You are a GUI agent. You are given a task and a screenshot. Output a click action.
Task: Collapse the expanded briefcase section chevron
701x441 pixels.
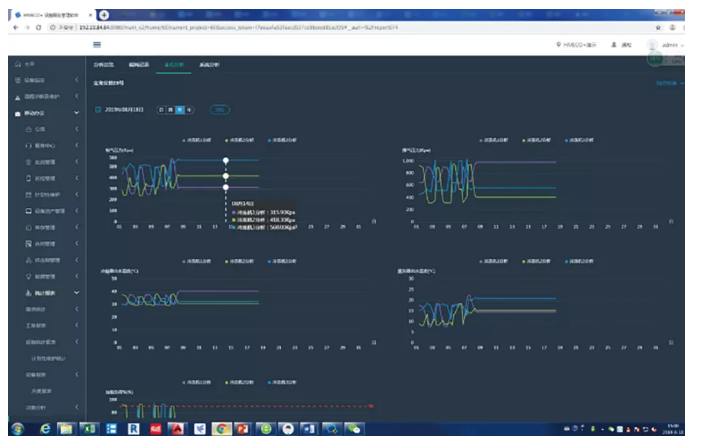coord(76,113)
